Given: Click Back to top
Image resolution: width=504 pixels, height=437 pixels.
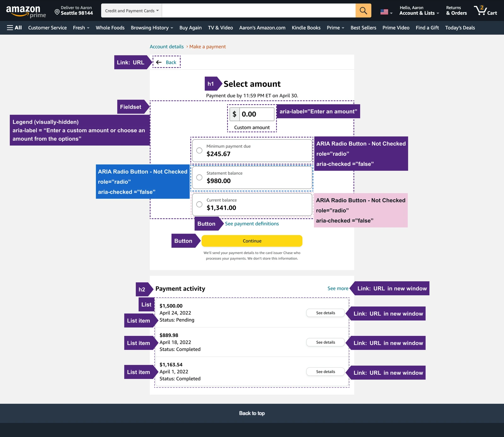Looking at the screenshot, I should pyautogui.click(x=252, y=413).
